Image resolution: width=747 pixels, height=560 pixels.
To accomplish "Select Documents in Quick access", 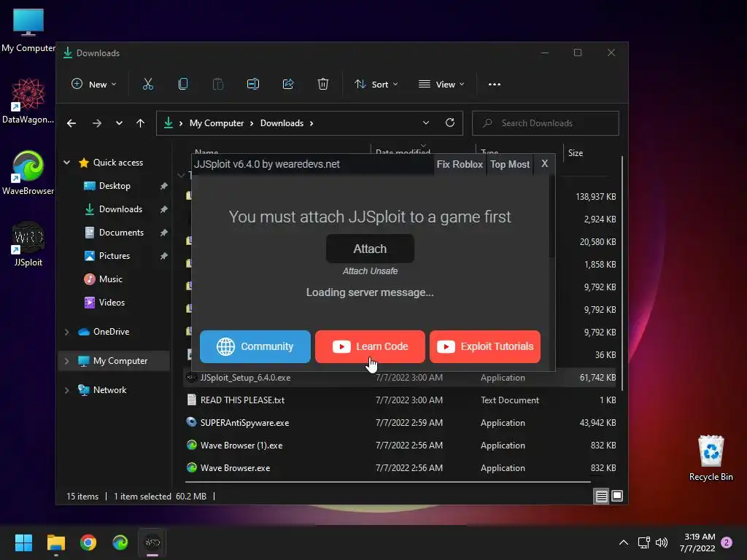I will pos(121,233).
